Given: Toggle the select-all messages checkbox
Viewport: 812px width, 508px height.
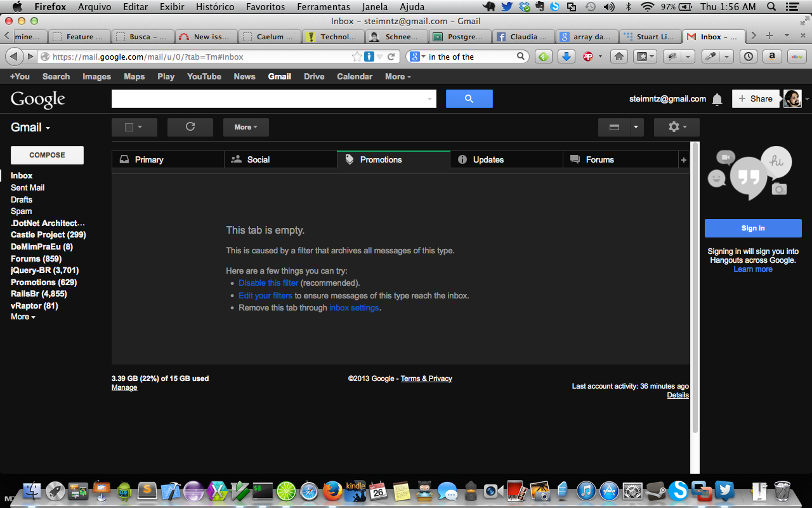Looking at the screenshot, I should [129, 127].
